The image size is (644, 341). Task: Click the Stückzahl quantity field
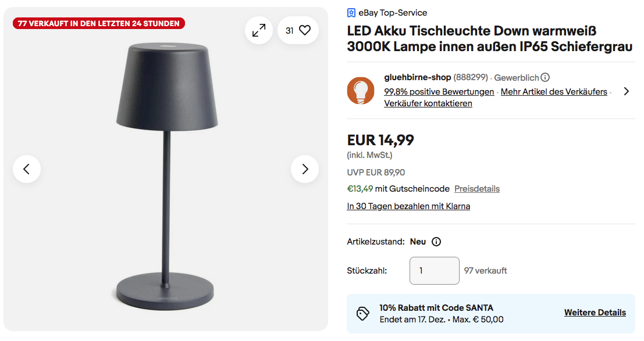434,271
